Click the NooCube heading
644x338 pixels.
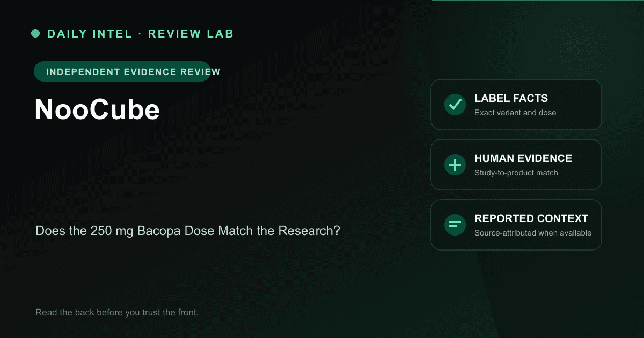coord(97,110)
